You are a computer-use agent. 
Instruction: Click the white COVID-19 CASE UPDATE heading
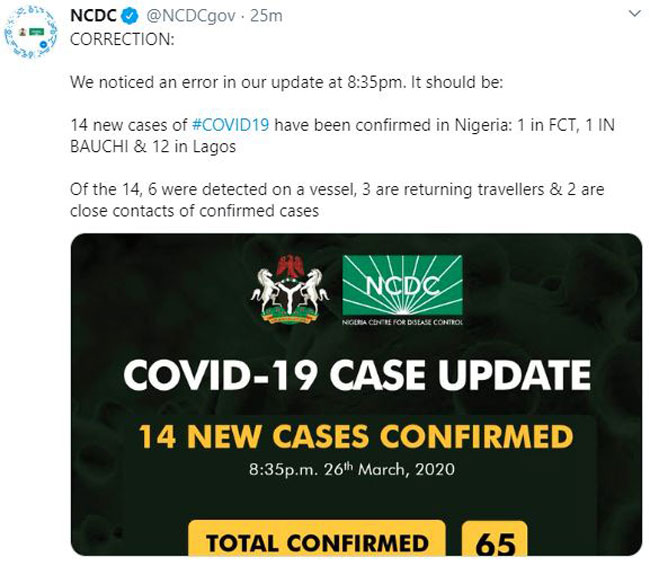pyautogui.click(x=357, y=375)
